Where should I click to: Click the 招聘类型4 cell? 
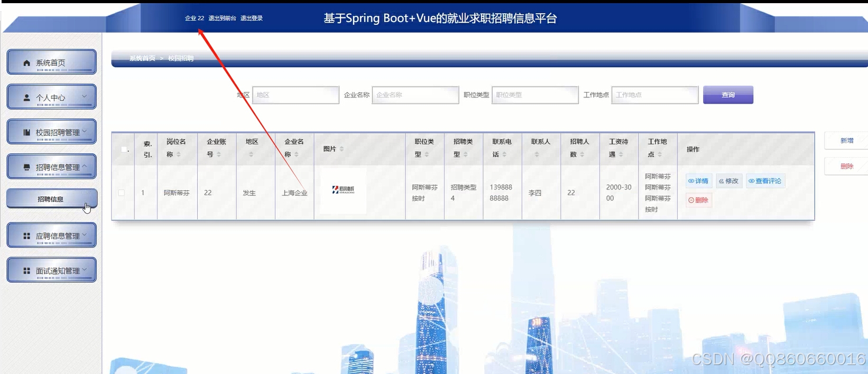(463, 193)
